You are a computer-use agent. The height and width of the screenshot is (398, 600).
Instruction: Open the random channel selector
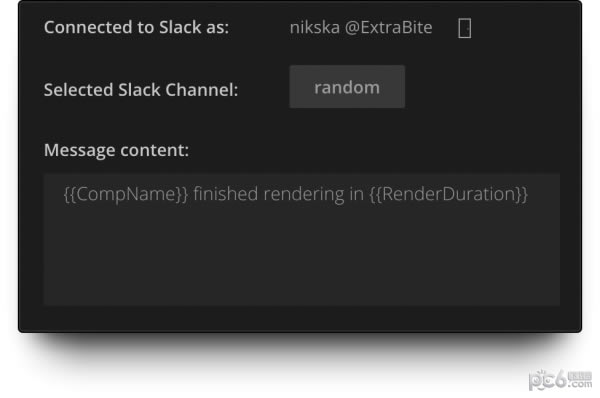(x=347, y=87)
